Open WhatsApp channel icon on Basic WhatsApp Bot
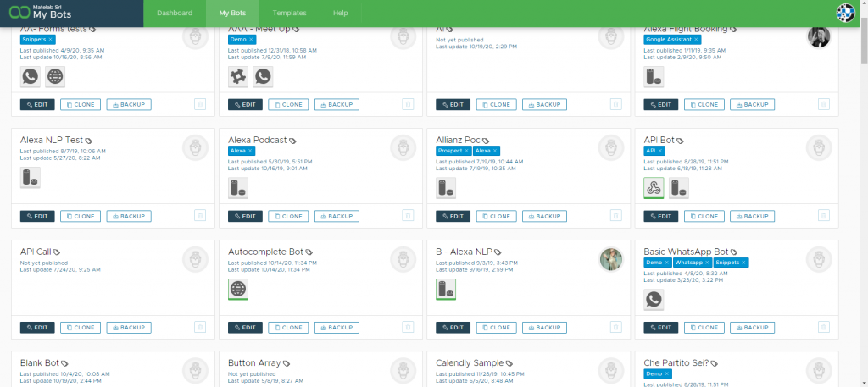 coord(654,300)
